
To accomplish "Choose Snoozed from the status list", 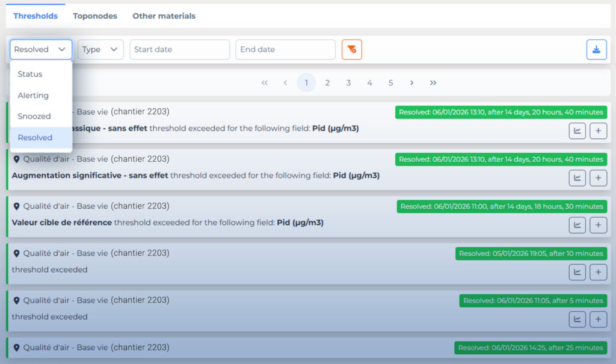I will pos(34,116).
